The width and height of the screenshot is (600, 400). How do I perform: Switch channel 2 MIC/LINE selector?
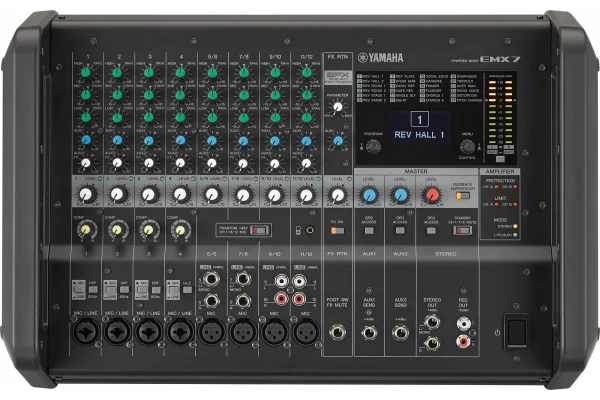coord(110,289)
